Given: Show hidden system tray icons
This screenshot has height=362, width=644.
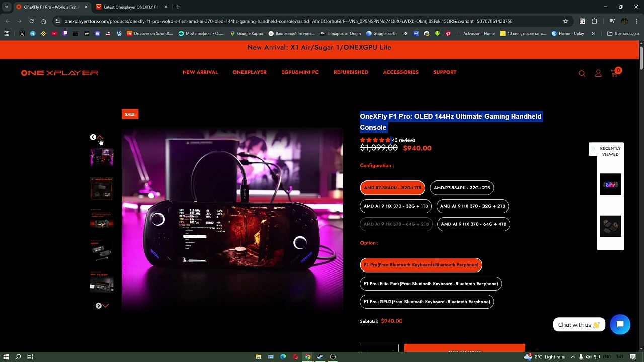Looking at the screenshot, I should point(572,357).
